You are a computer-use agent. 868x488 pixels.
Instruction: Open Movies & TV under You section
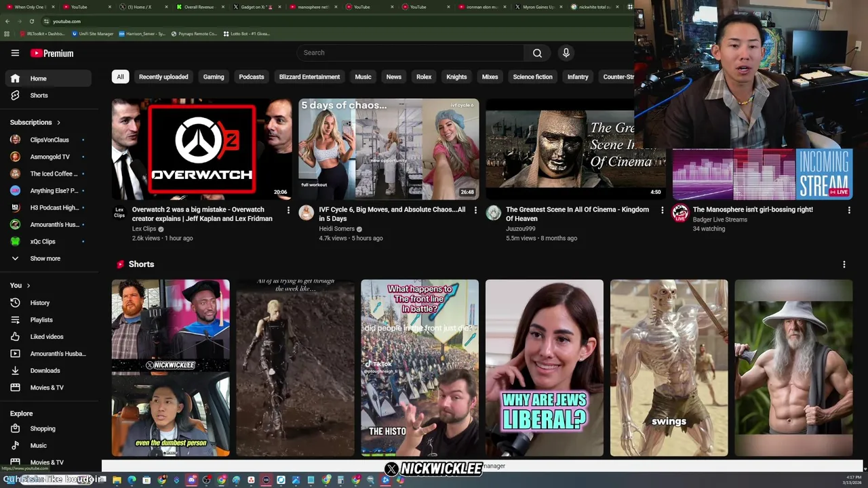(x=47, y=388)
